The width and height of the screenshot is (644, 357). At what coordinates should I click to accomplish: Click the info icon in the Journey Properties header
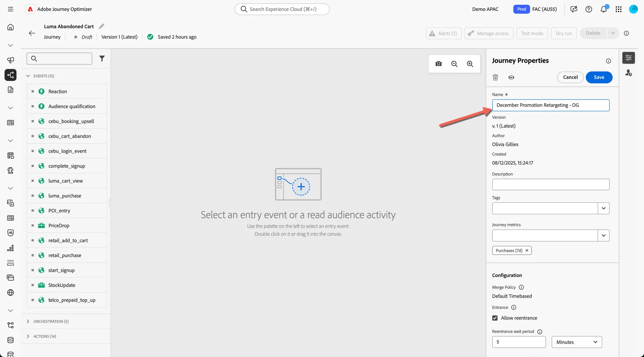pyautogui.click(x=609, y=61)
